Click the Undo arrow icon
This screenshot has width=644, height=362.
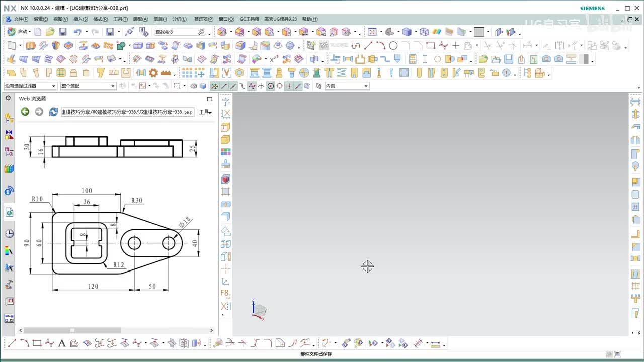coord(77,32)
